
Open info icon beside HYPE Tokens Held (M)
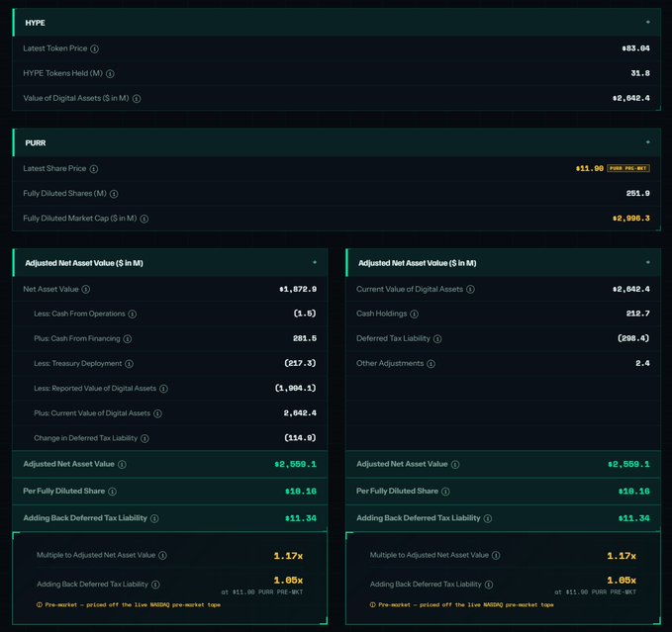tap(110, 73)
